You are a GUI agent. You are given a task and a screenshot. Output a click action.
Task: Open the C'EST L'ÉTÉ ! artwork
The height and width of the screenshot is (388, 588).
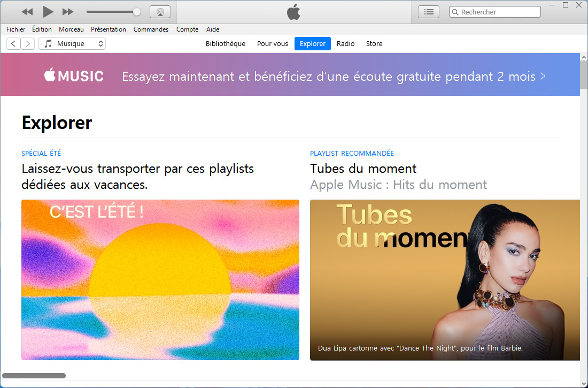pos(160,280)
